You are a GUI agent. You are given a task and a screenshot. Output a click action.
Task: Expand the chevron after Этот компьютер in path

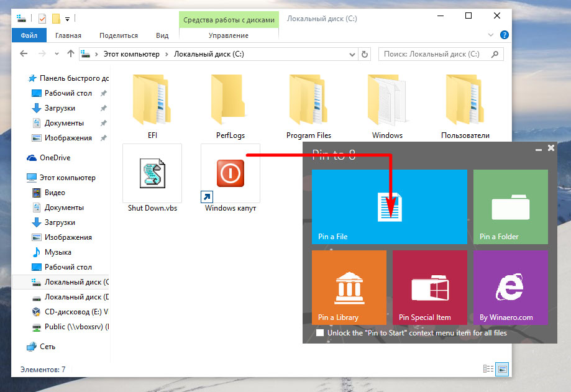[x=167, y=54]
